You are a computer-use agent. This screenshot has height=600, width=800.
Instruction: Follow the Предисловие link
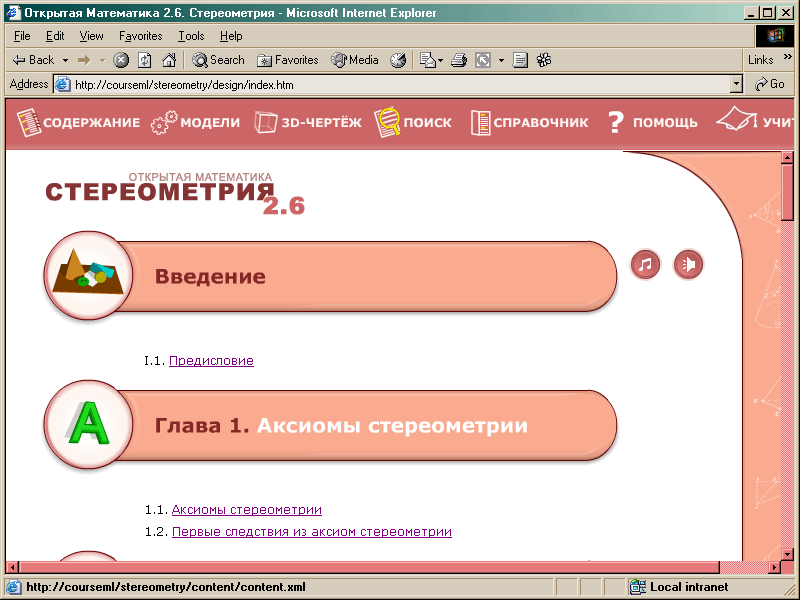pyautogui.click(x=211, y=361)
